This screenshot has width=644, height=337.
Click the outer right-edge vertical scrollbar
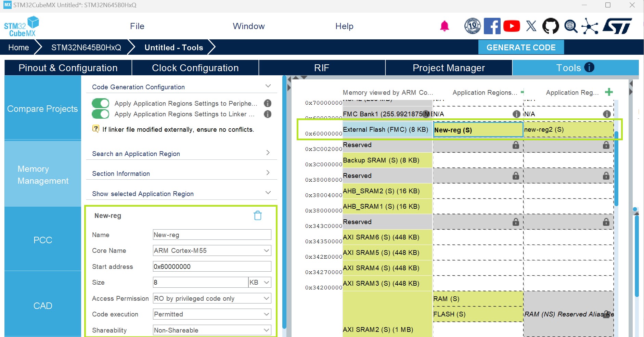[x=636, y=256]
